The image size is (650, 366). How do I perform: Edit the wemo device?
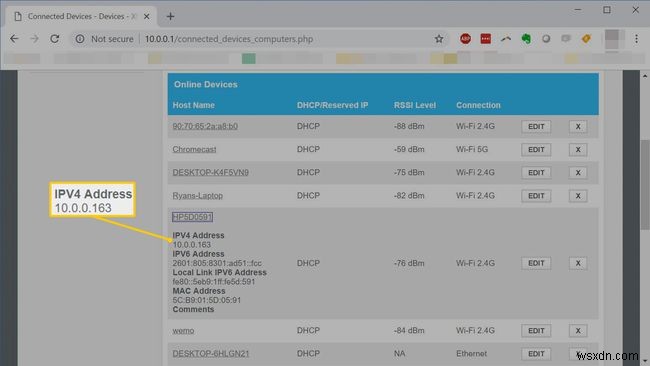pyautogui.click(x=536, y=331)
